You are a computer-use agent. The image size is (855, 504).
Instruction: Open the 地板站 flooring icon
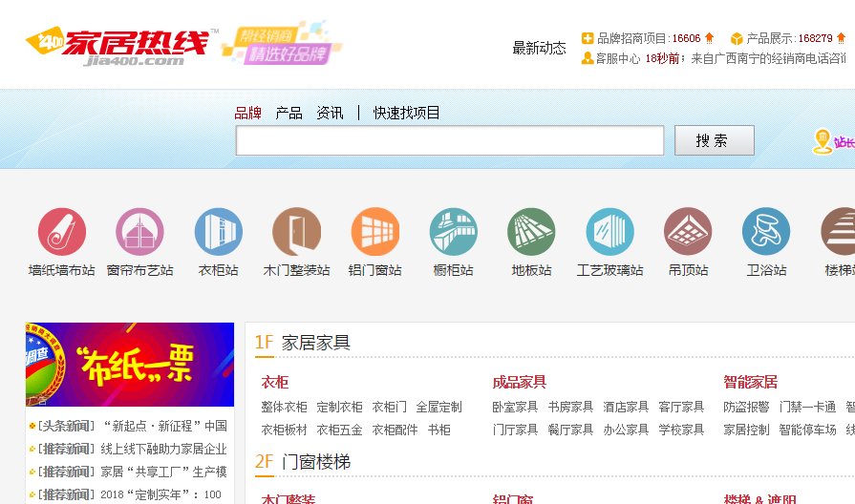click(532, 232)
